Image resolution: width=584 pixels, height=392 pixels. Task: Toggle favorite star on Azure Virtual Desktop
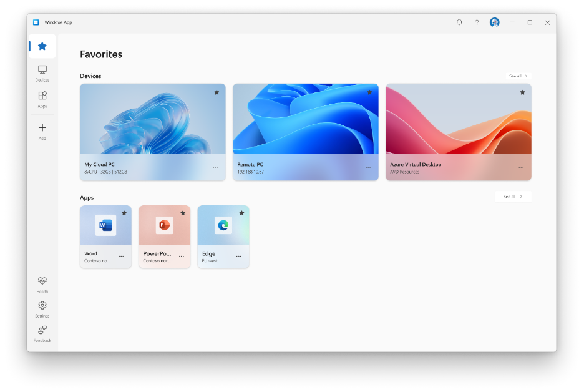coord(523,92)
